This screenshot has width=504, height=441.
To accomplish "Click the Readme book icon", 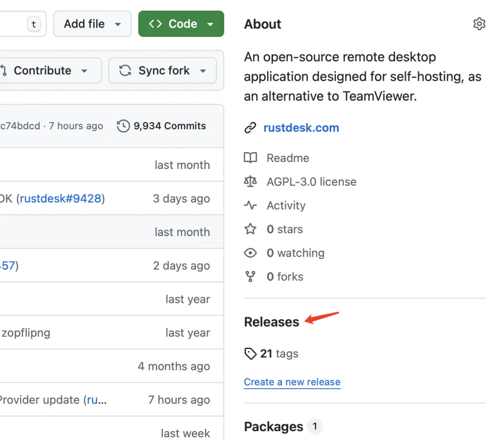I will (x=251, y=158).
